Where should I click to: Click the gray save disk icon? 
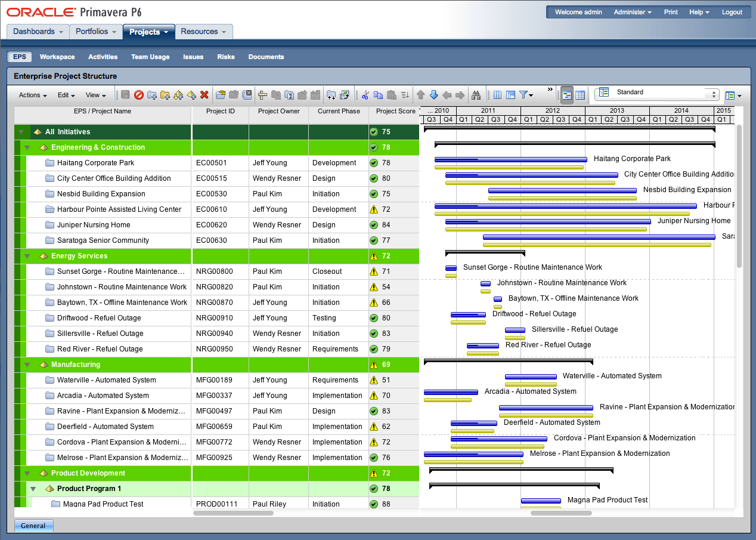pyautogui.click(x=126, y=95)
